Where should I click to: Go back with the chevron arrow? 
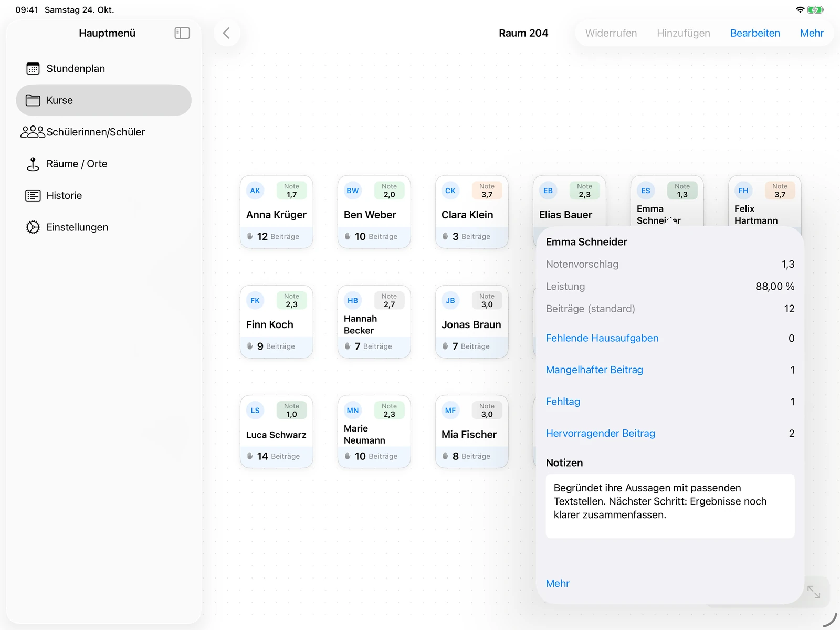coord(227,33)
